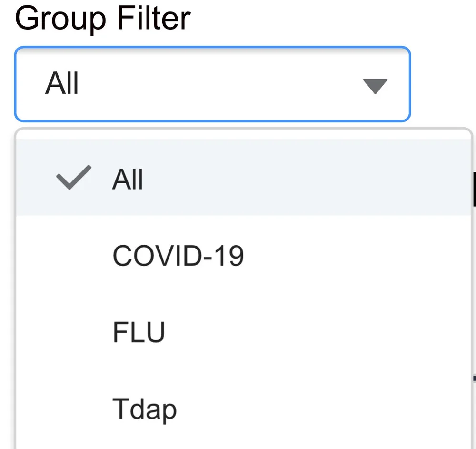Click the dropdown arrow in Group Filter
Image resolution: width=476 pixels, height=449 pixels.
(x=375, y=86)
